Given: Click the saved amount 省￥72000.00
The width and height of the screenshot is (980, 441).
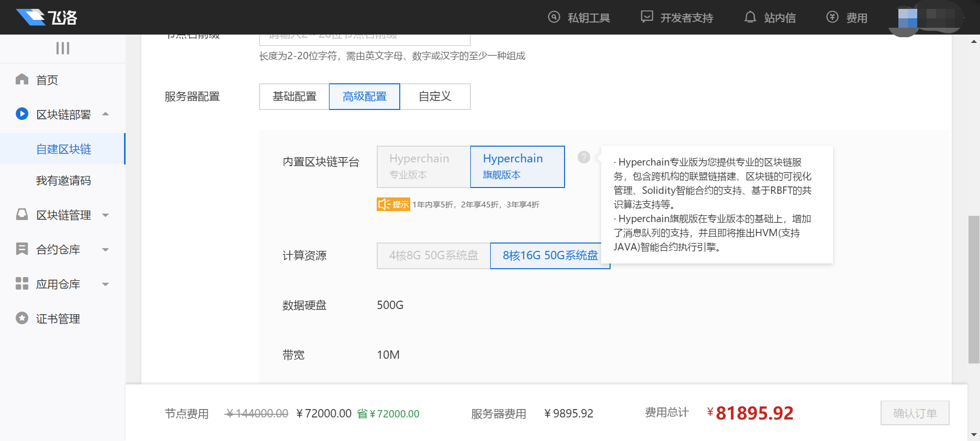Looking at the screenshot, I should coord(388,414).
